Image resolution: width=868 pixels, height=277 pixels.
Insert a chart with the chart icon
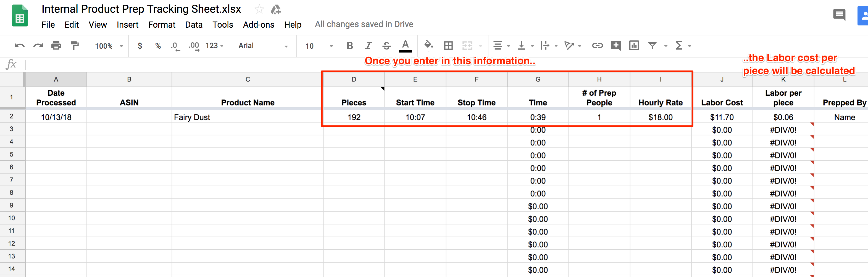(634, 46)
